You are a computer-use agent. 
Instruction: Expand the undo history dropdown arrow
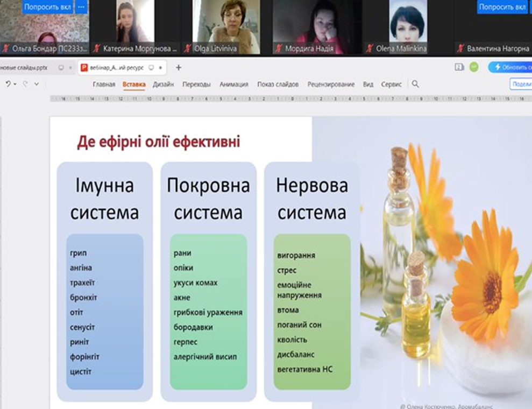coord(15,84)
